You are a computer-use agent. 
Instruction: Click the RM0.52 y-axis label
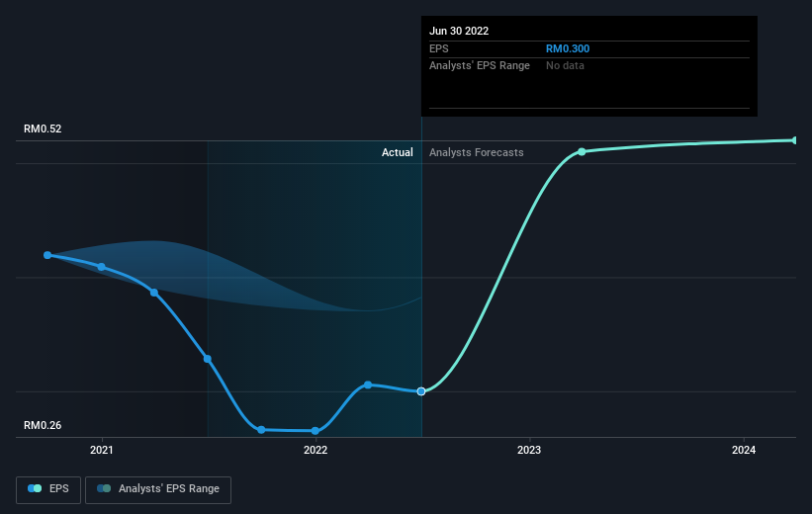click(x=43, y=128)
